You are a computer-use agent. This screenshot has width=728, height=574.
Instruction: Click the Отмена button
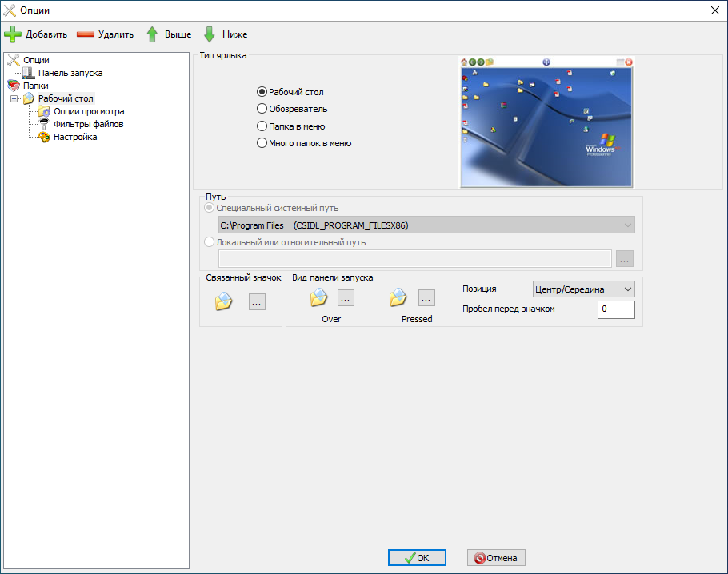point(496,558)
